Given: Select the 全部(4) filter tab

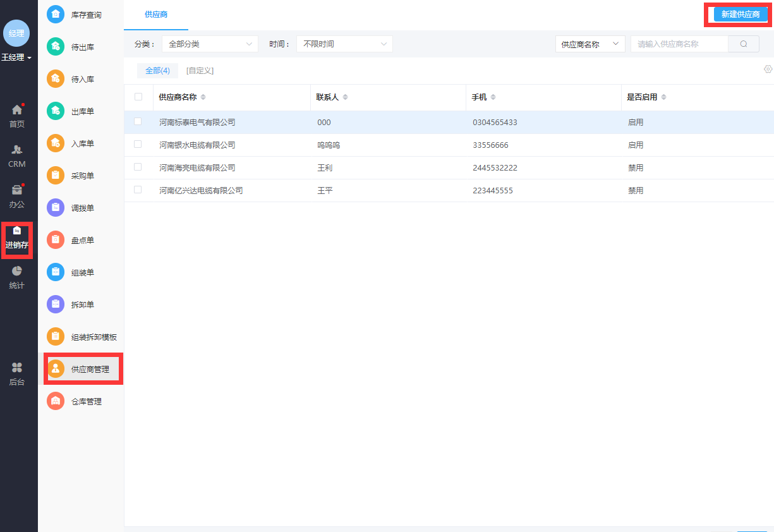Looking at the screenshot, I should click(x=157, y=70).
